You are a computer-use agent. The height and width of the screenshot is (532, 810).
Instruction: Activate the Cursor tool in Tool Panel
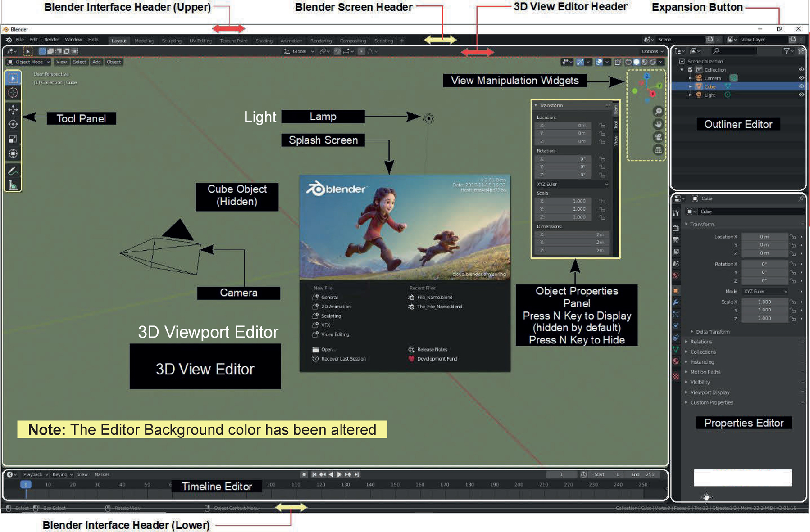coord(13,93)
